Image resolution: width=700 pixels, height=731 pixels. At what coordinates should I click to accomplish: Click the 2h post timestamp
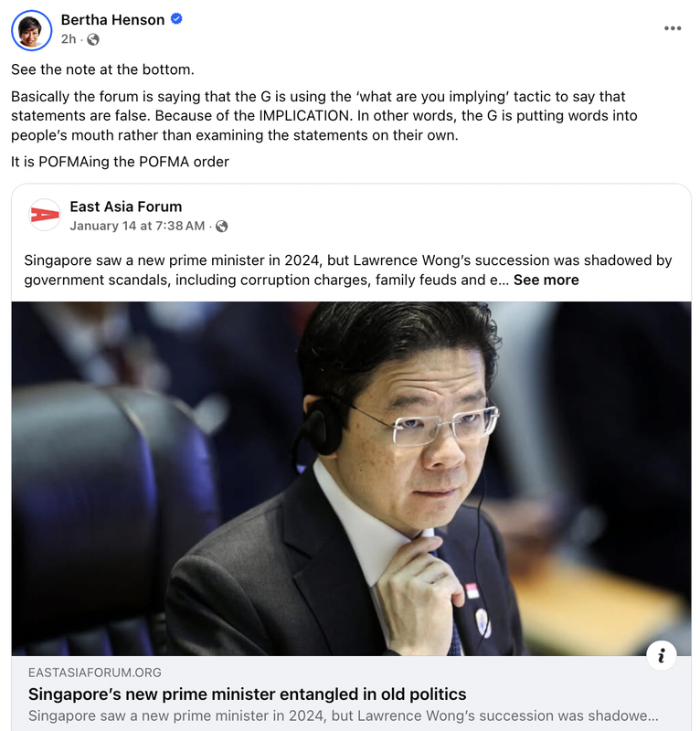pos(69,39)
